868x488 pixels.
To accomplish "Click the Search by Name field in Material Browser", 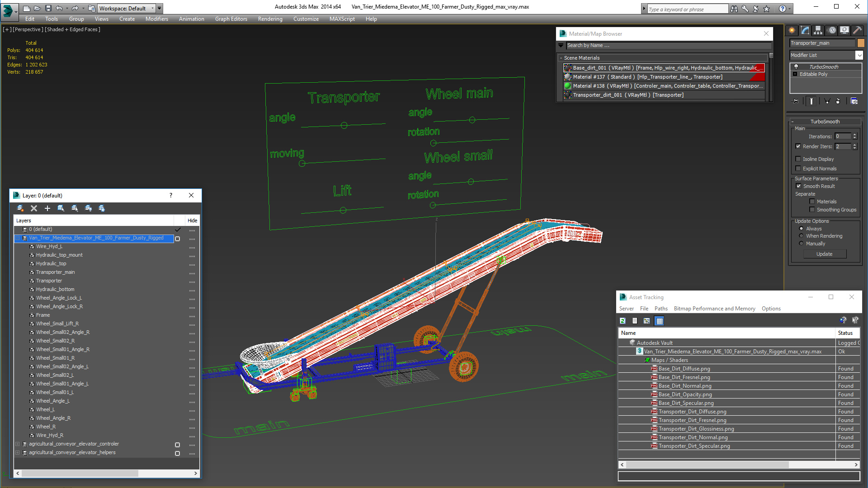I will coord(669,46).
